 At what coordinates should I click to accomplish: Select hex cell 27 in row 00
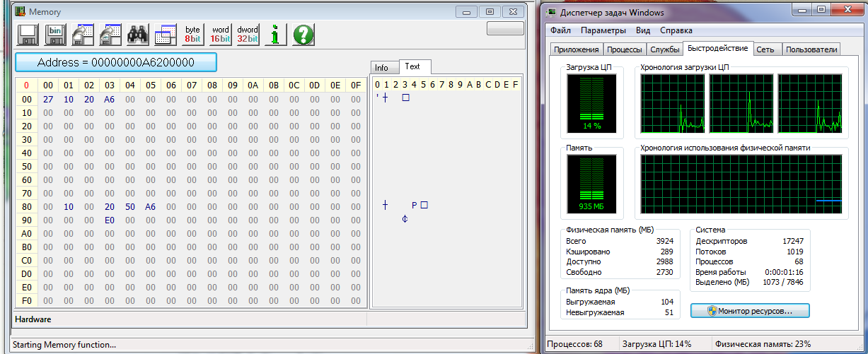point(48,99)
